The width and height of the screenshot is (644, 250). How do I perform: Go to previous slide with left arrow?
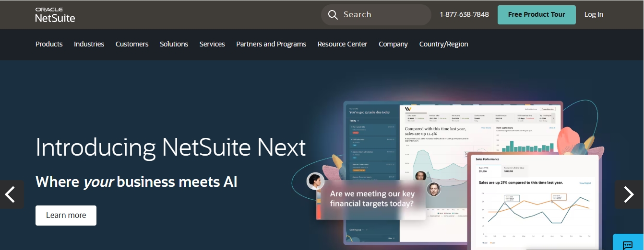[x=11, y=194]
